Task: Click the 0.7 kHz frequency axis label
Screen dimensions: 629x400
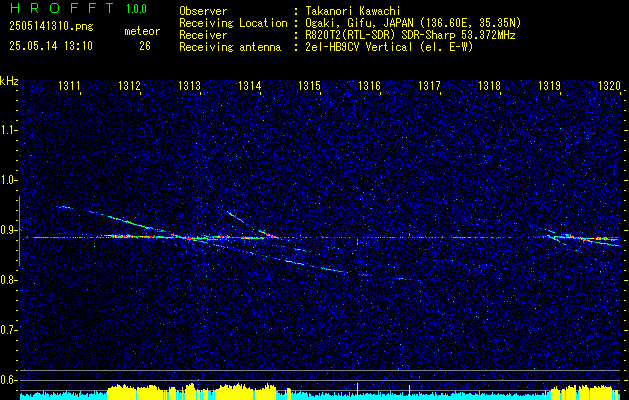Action: (7, 330)
